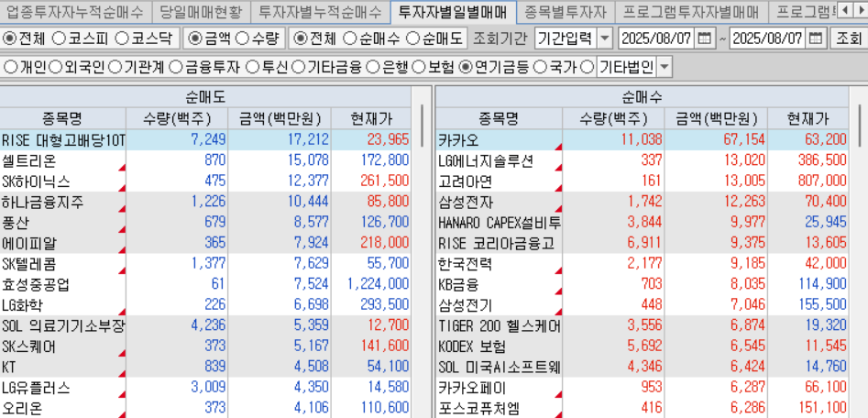Select 카카오 row in 순매수 table
This screenshot has height=418, width=868.
642,139
